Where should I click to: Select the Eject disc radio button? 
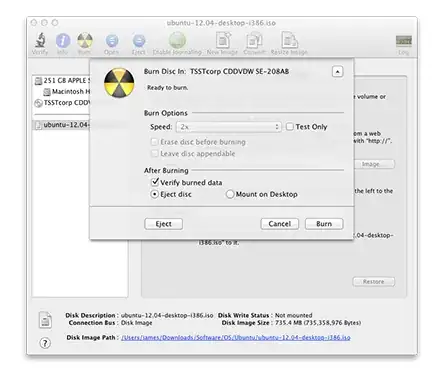pyautogui.click(x=154, y=194)
